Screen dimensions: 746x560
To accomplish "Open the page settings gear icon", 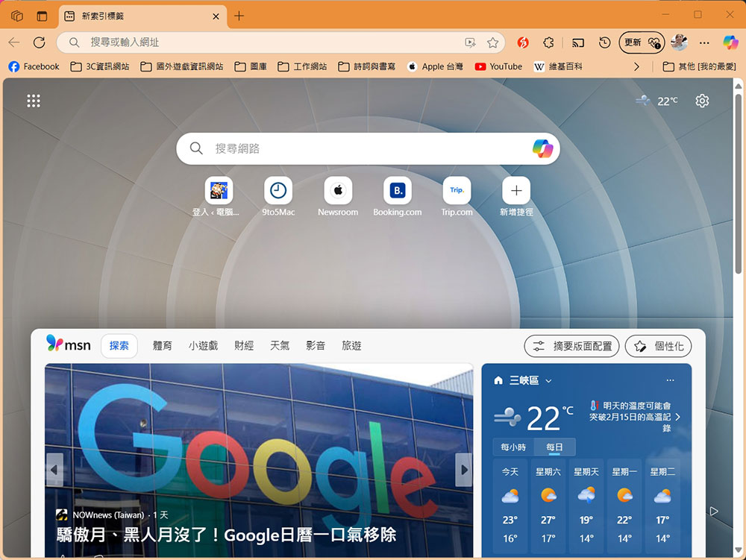I will (x=702, y=101).
